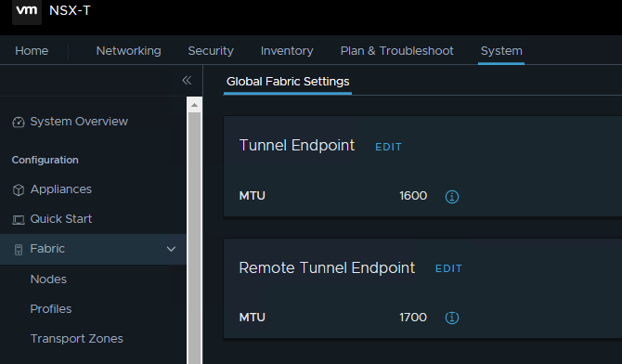Click the sidebar scrollbar thumb
Screen dimensions: 622x364
point(194,238)
